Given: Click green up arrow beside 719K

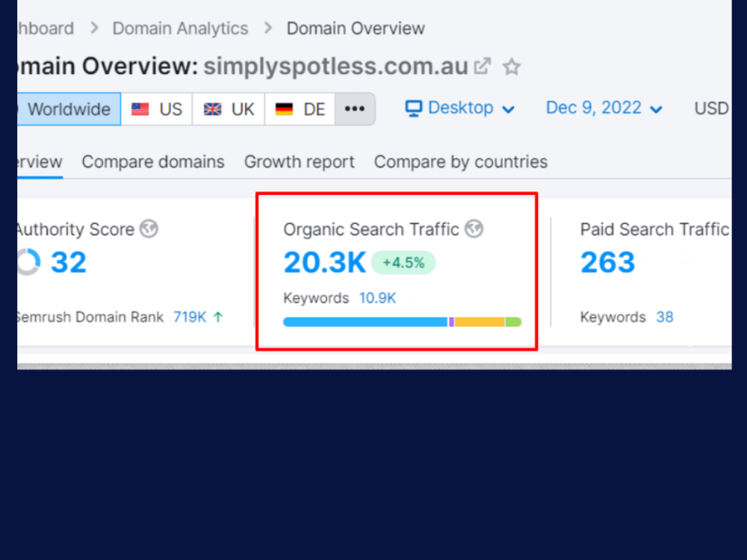Looking at the screenshot, I should [x=218, y=317].
